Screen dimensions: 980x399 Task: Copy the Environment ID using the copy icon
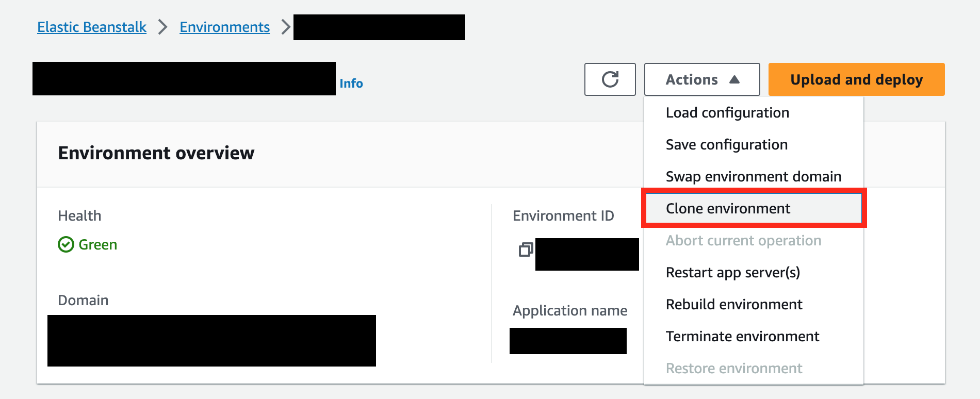click(525, 250)
